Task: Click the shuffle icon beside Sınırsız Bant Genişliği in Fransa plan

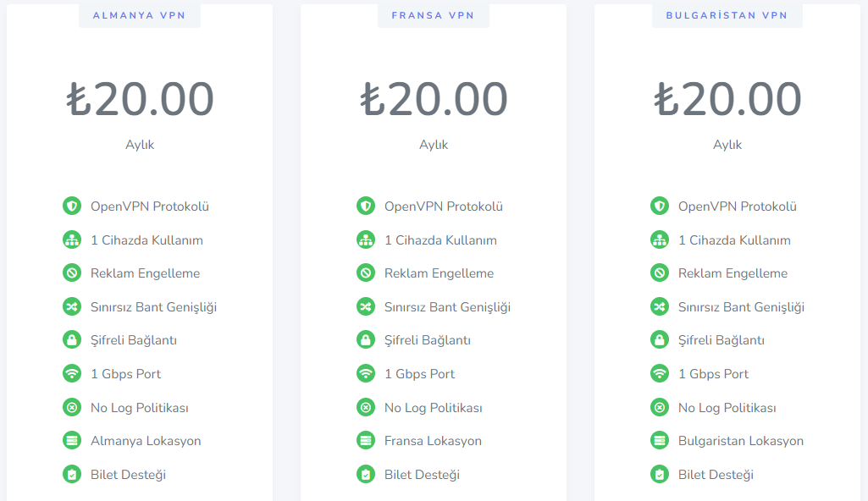Action: (x=366, y=307)
